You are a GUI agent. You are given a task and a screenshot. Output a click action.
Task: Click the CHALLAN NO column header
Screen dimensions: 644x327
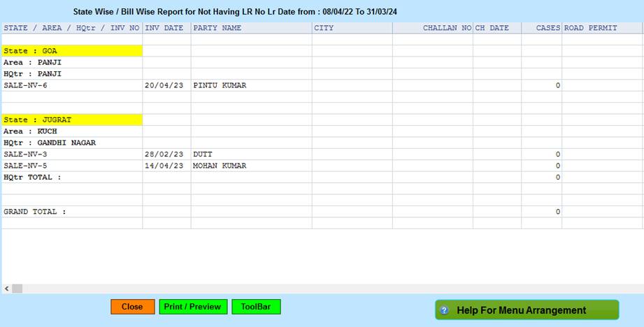(x=447, y=28)
